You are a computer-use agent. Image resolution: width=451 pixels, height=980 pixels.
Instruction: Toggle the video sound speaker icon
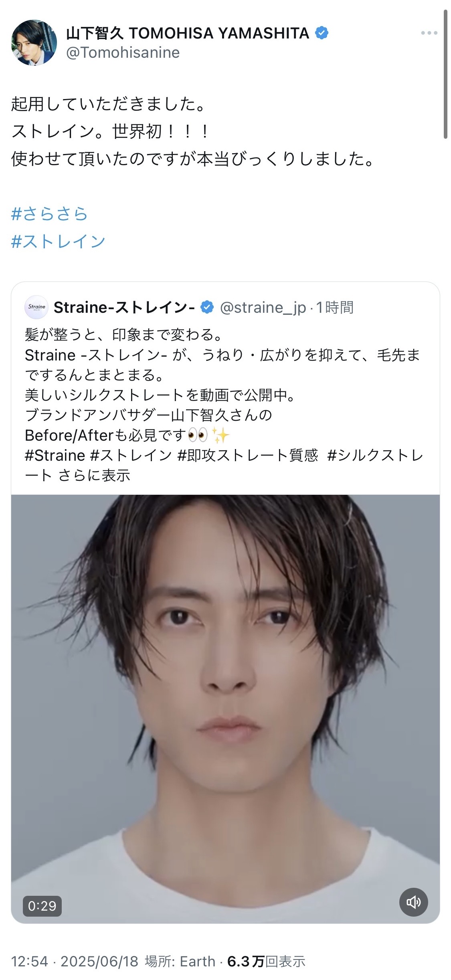pos(413,902)
